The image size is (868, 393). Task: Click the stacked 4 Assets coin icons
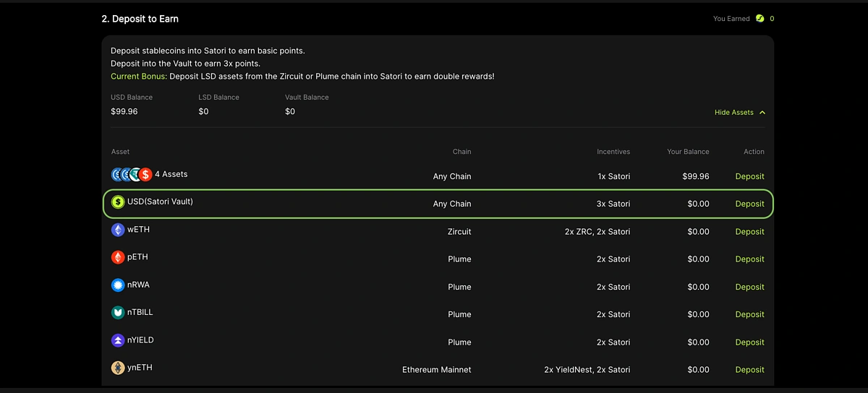[131, 174]
